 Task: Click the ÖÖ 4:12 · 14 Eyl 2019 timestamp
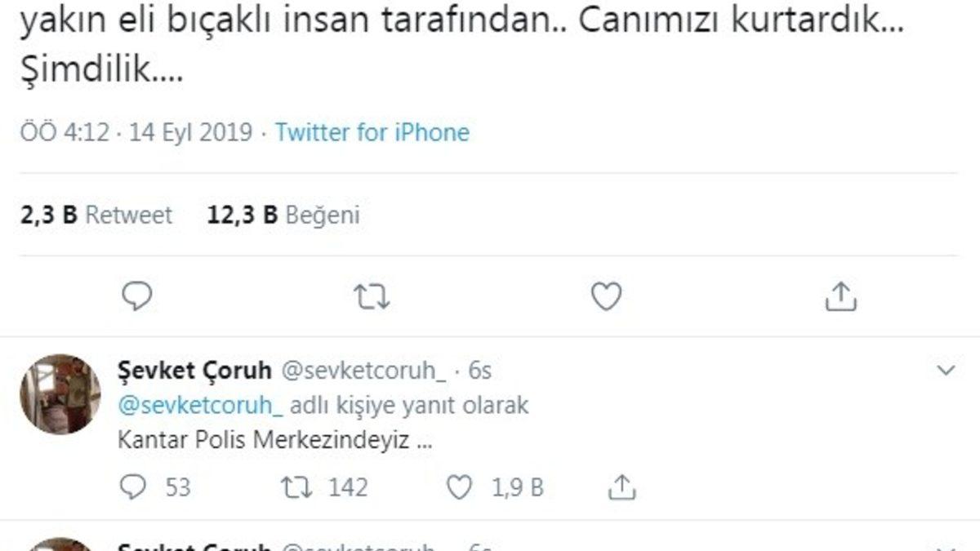tap(137, 132)
